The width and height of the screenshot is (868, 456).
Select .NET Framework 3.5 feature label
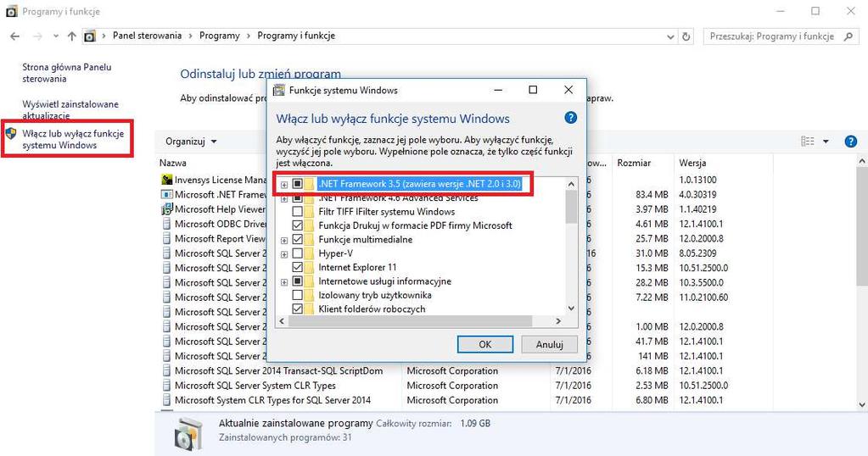point(420,184)
